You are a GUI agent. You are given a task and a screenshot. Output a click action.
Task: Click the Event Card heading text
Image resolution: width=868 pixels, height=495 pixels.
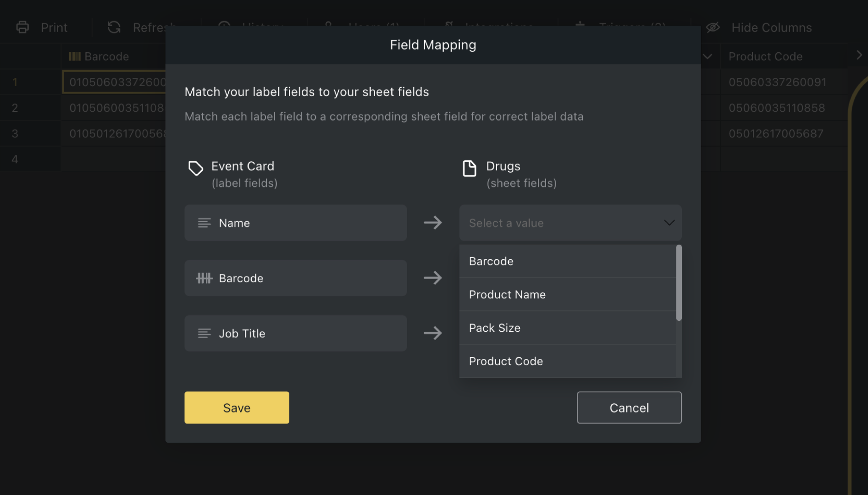(x=243, y=166)
